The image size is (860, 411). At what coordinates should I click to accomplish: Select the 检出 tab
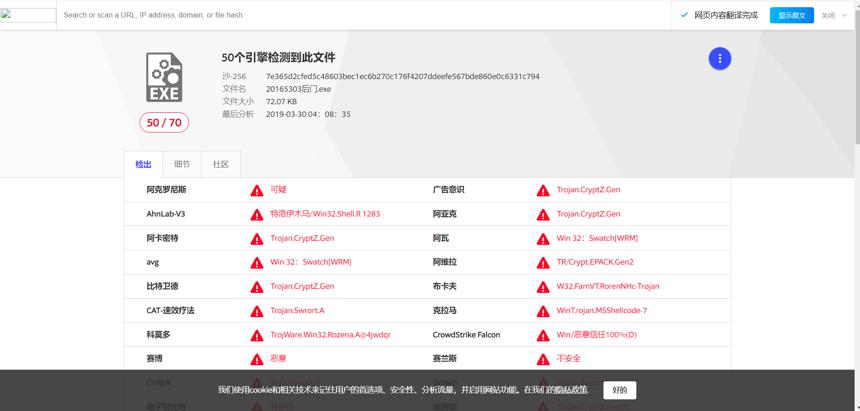coord(143,164)
